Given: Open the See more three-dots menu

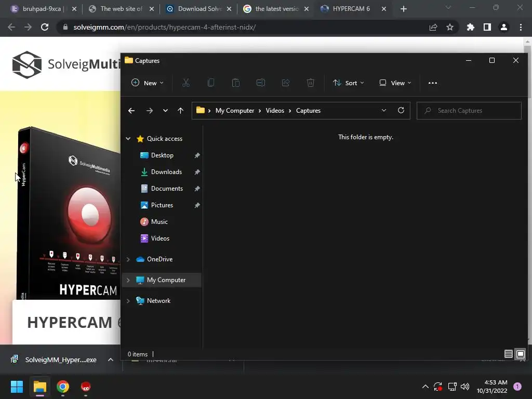Looking at the screenshot, I should tap(433, 83).
